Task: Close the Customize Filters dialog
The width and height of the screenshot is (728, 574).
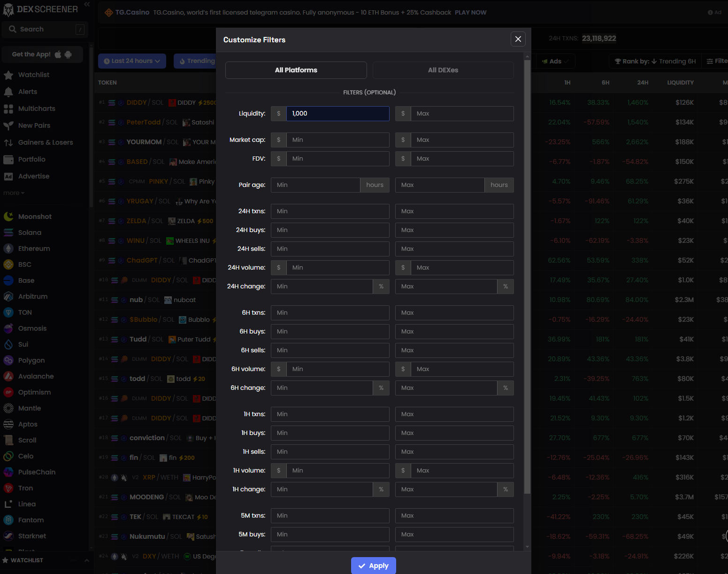Action: pyautogui.click(x=518, y=39)
